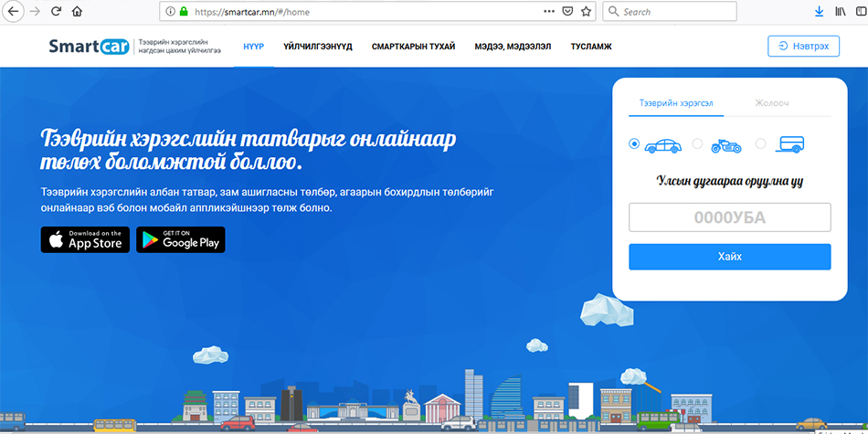Open the downloads arrow icon
The image size is (868, 434).
coord(819,12)
